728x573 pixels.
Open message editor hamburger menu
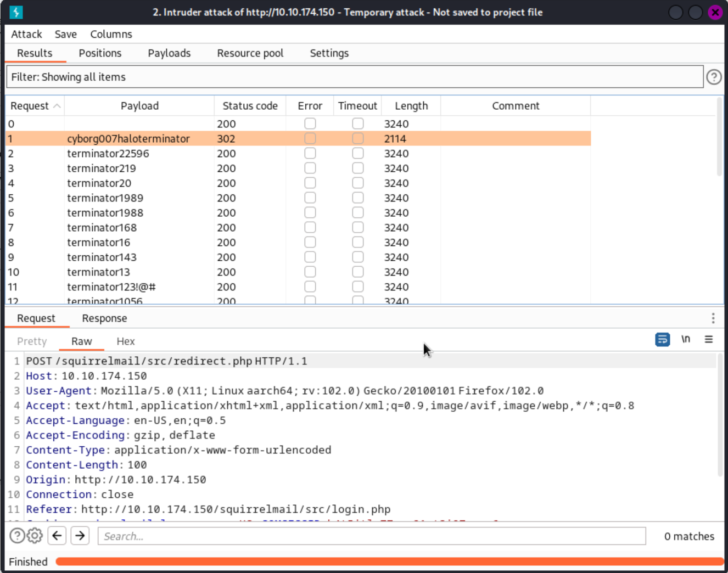coord(709,339)
